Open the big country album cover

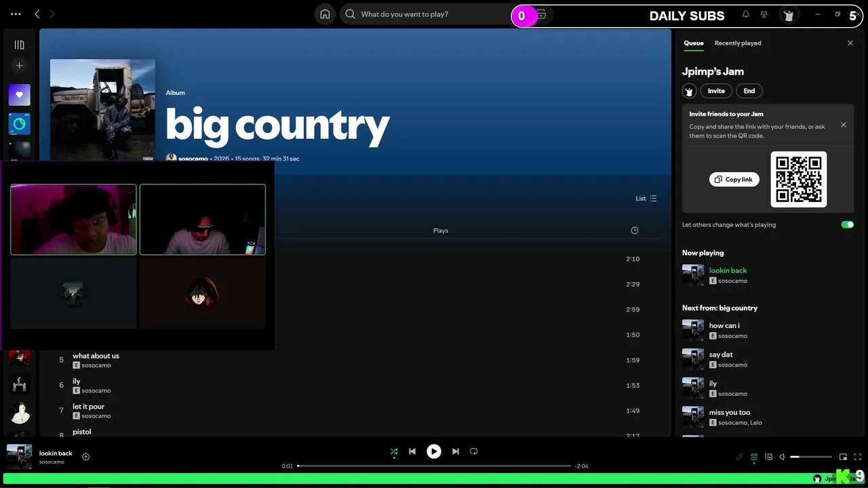pyautogui.click(x=102, y=110)
